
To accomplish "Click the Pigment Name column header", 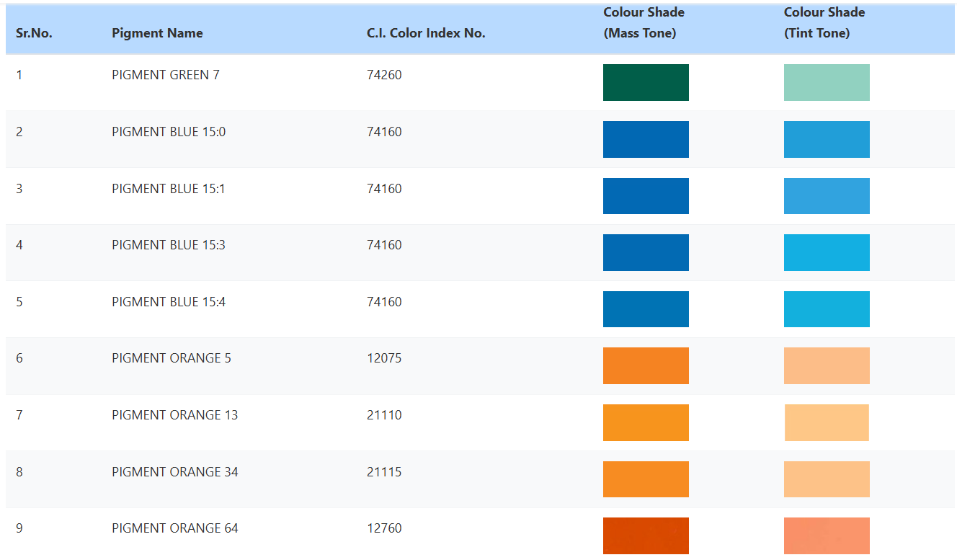I will tap(157, 33).
